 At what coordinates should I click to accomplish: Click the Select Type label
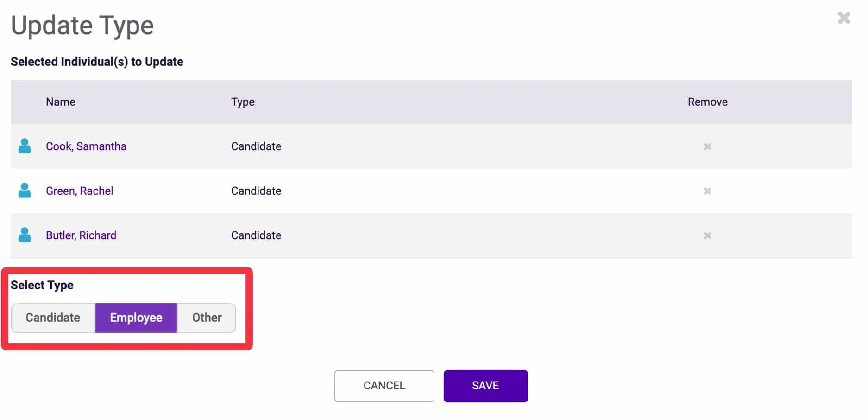[x=42, y=285]
